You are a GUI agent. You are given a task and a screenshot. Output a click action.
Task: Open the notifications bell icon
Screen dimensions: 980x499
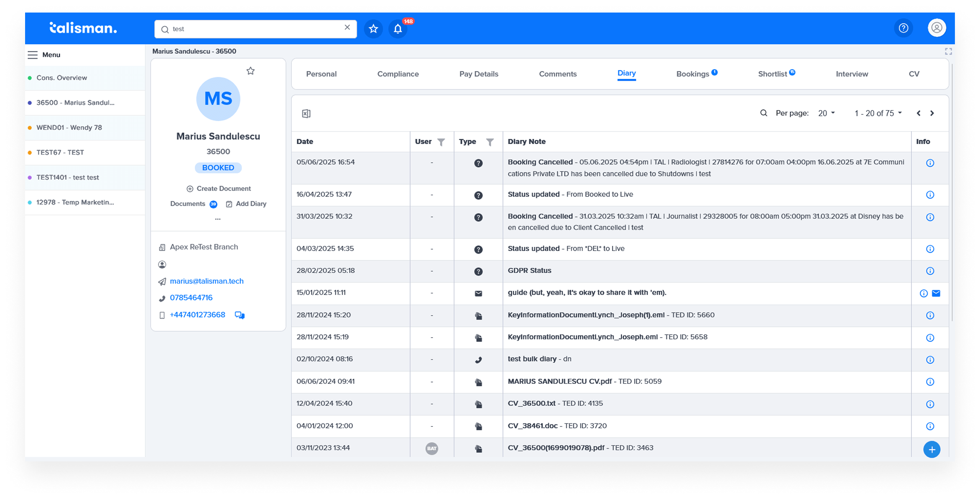click(398, 29)
